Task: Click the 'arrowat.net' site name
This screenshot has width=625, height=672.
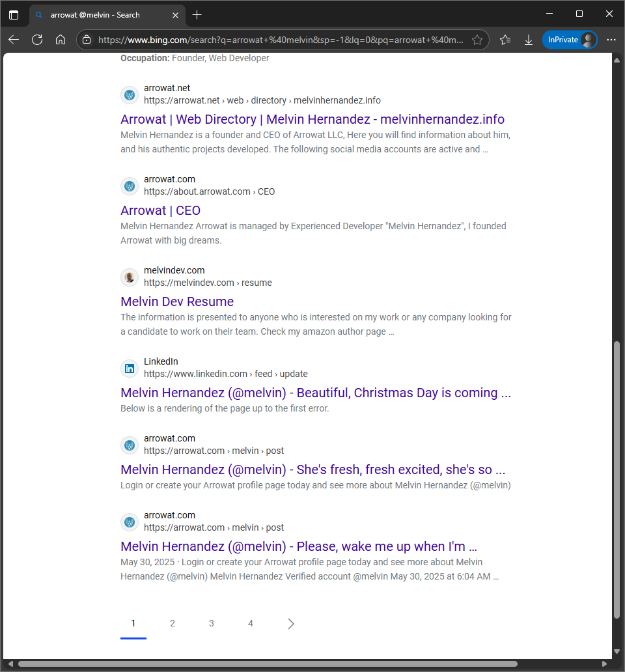Action: point(167,88)
